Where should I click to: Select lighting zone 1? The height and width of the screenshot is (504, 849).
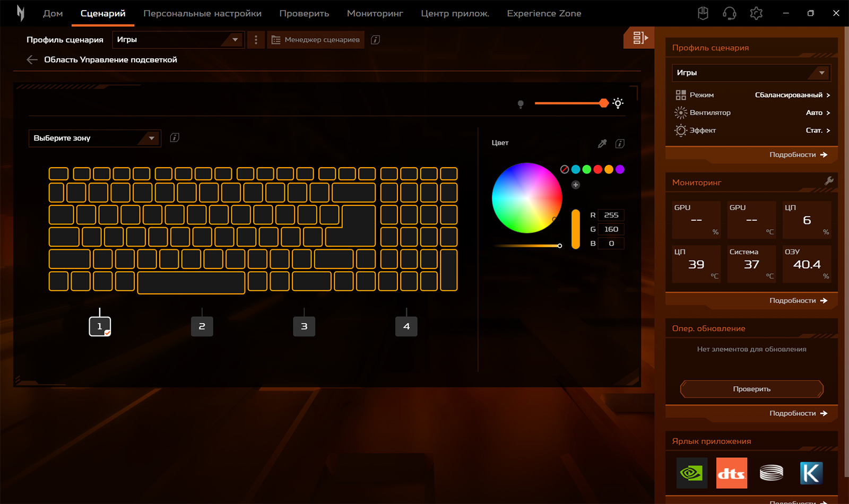[100, 326]
